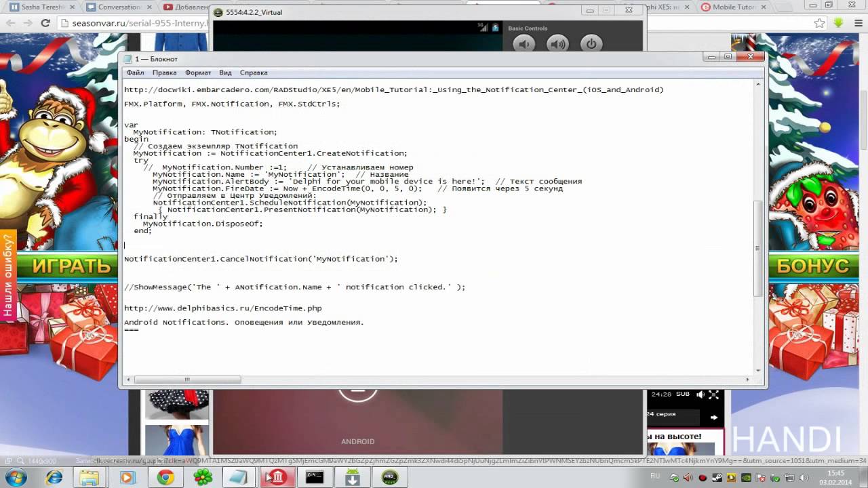Open the Правка menu in Notepad
Screen dimensions: 868x488
164,73
